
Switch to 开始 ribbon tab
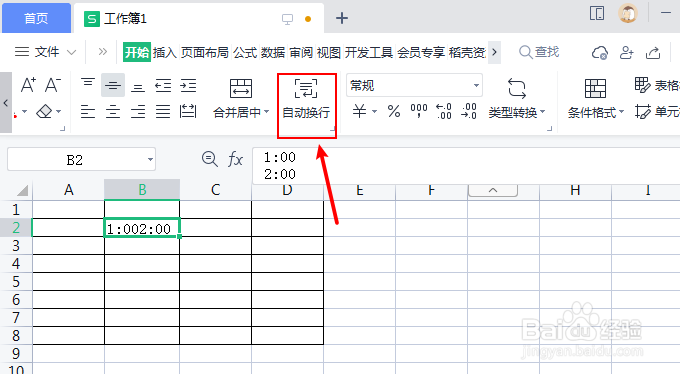tap(137, 52)
